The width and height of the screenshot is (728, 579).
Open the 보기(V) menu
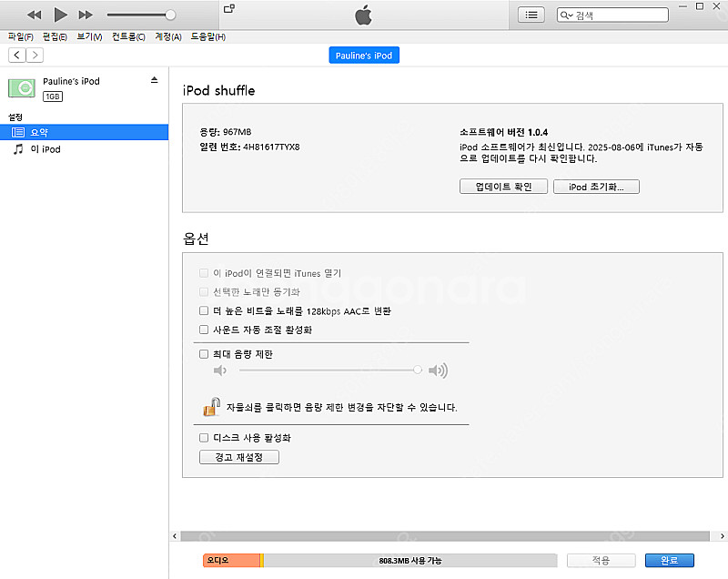tap(89, 36)
